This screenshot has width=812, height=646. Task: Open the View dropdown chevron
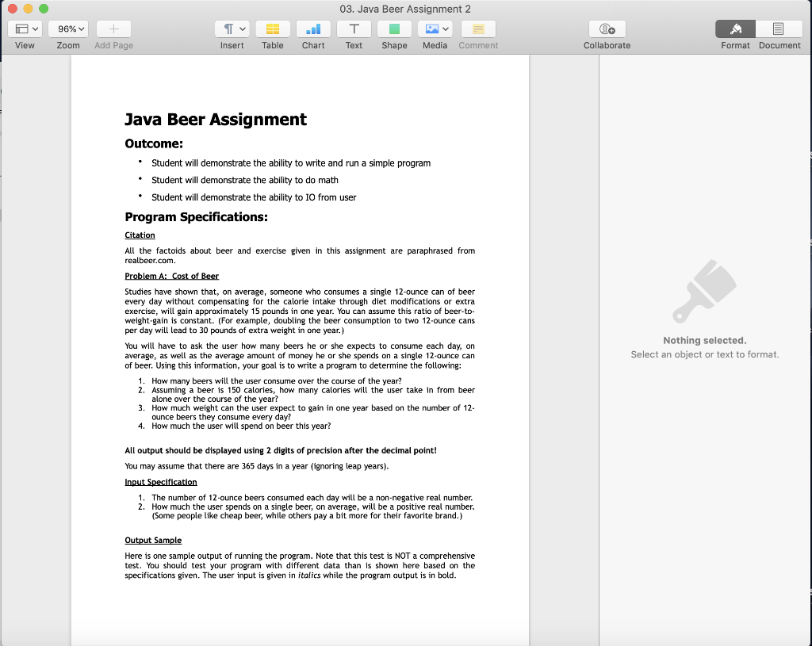tap(34, 29)
